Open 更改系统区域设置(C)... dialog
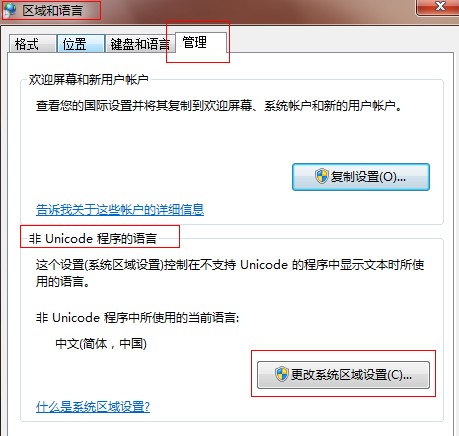Screen dimensions: 459x436 point(343,375)
